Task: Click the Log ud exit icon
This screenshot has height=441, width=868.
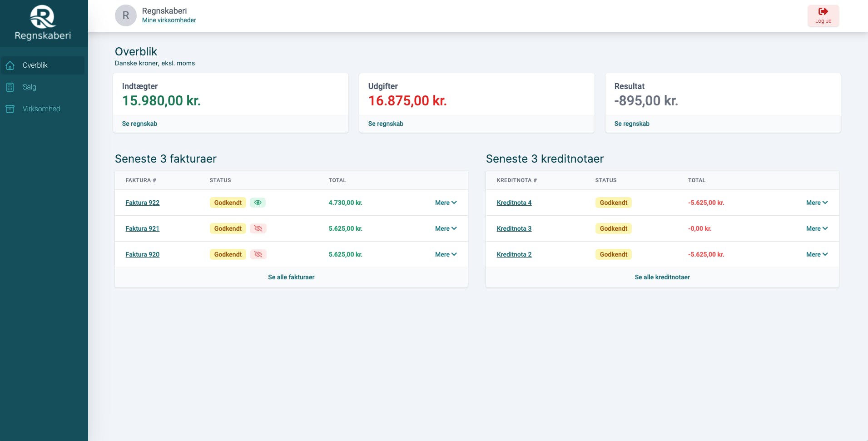Action: 823,12
